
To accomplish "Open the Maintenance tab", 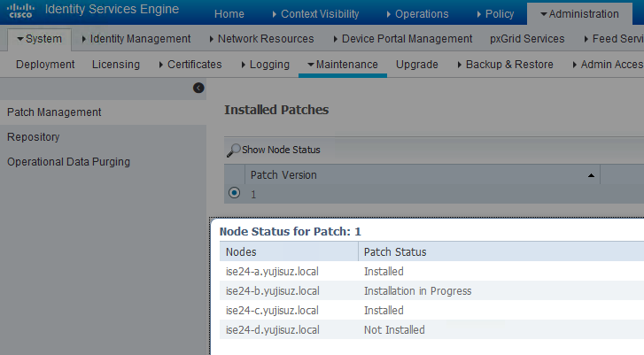I will point(343,65).
